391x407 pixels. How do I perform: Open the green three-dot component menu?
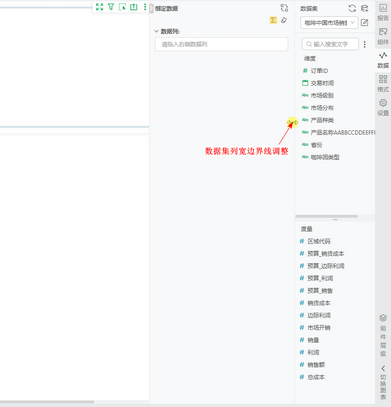pyautogui.click(x=145, y=7)
